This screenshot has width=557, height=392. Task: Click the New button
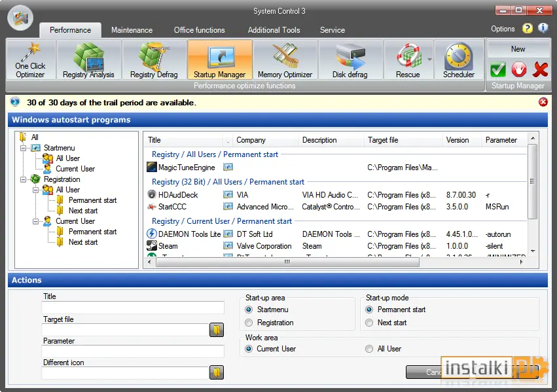(518, 49)
